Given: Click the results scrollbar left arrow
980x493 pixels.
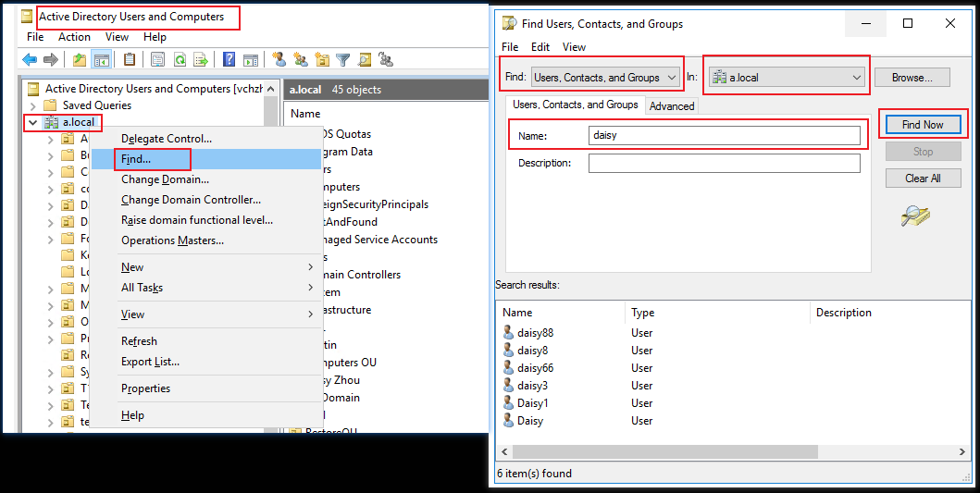Looking at the screenshot, I should click(x=505, y=451).
